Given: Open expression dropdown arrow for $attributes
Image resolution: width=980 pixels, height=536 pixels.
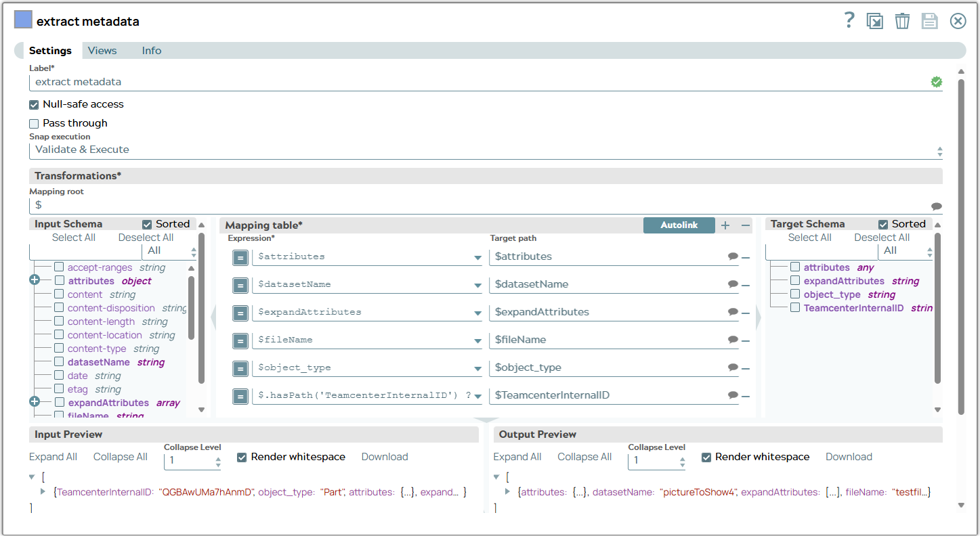Looking at the screenshot, I should click(x=478, y=258).
